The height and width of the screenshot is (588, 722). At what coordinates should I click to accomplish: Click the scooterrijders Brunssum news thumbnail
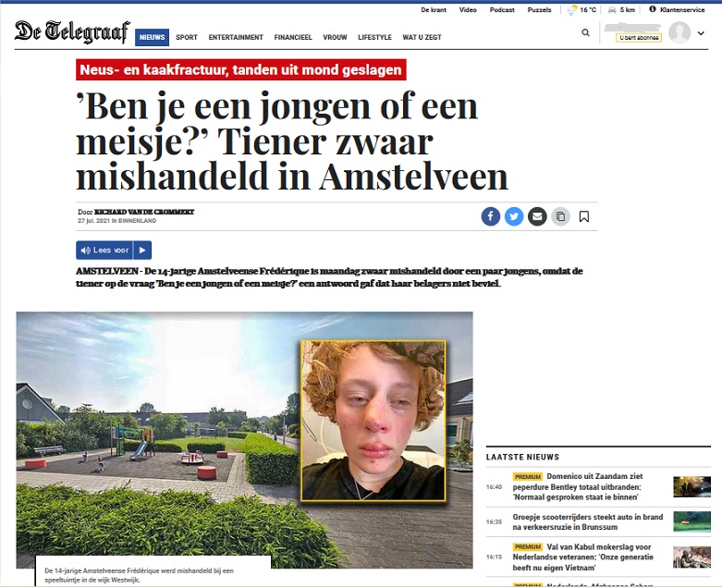[691, 521]
